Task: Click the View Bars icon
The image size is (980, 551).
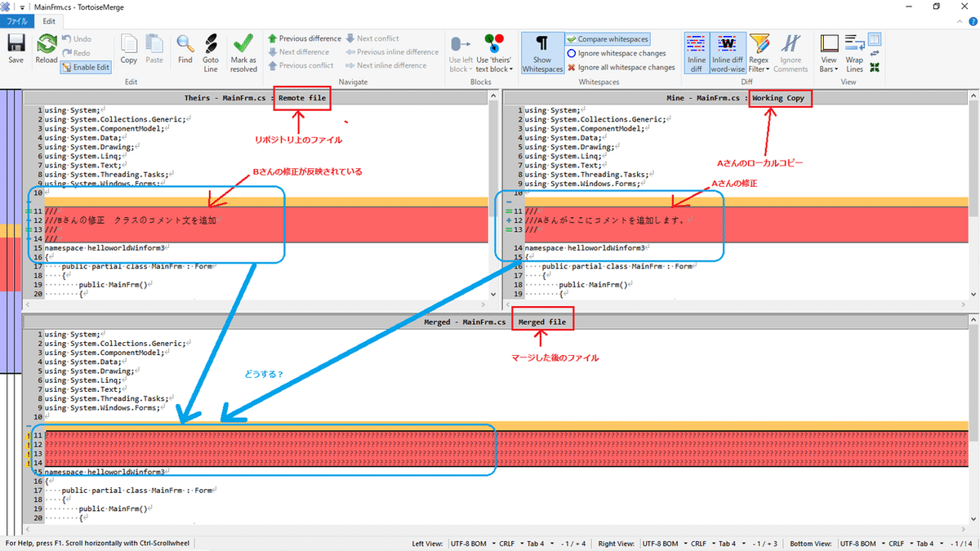Action: point(829,44)
